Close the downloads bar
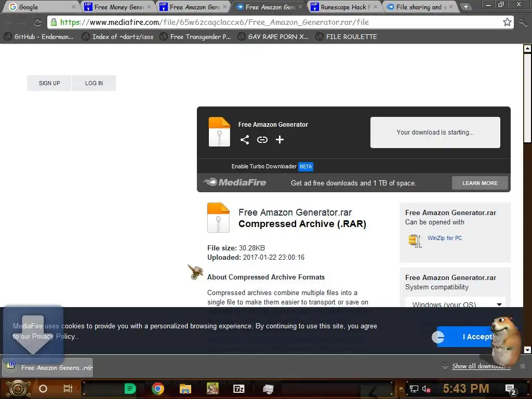 click(x=523, y=366)
